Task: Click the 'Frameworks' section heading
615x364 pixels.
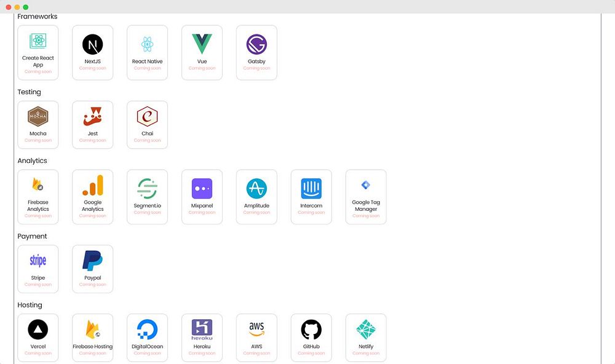Action: click(x=38, y=17)
